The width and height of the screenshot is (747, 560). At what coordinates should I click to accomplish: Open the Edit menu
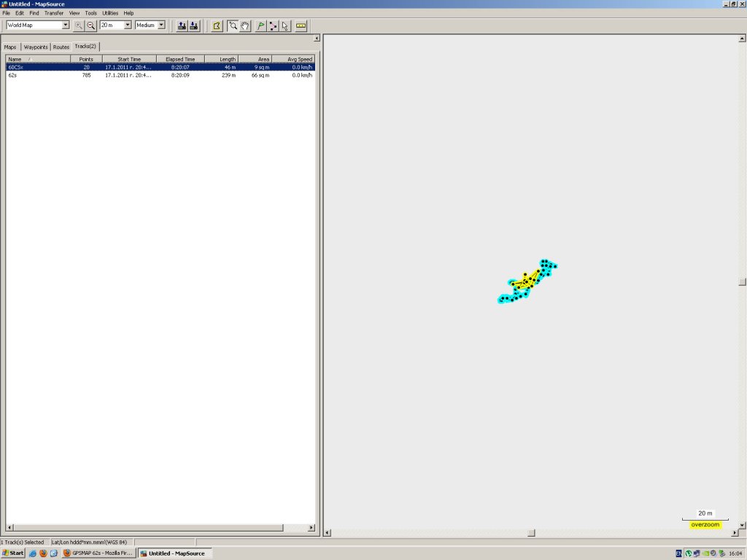tap(20, 13)
